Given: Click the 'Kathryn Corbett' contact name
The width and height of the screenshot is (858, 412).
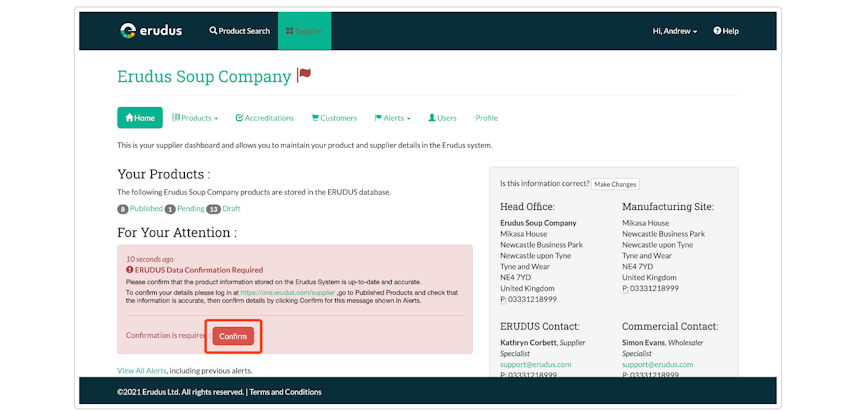Looking at the screenshot, I should [527, 343].
